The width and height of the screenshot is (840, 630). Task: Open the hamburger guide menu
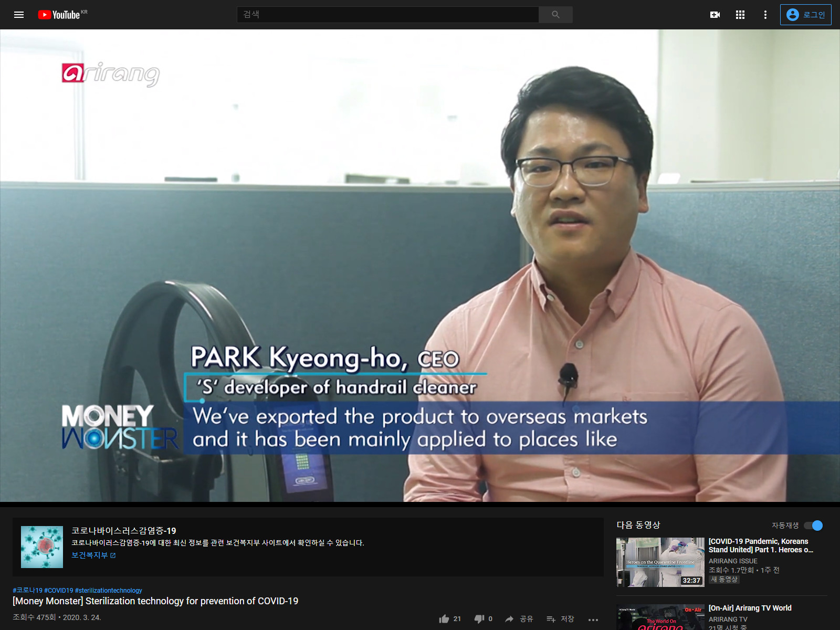pyautogui.click(x=19, y=15)
